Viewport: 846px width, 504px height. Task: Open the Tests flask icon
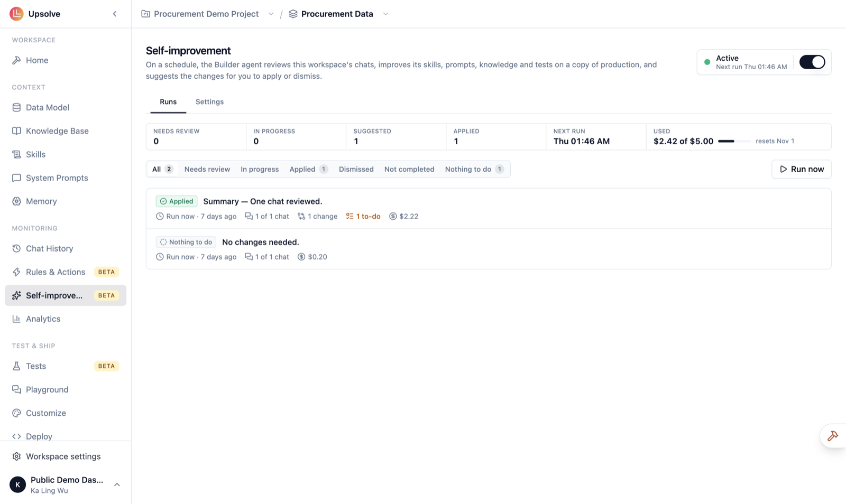16,366
